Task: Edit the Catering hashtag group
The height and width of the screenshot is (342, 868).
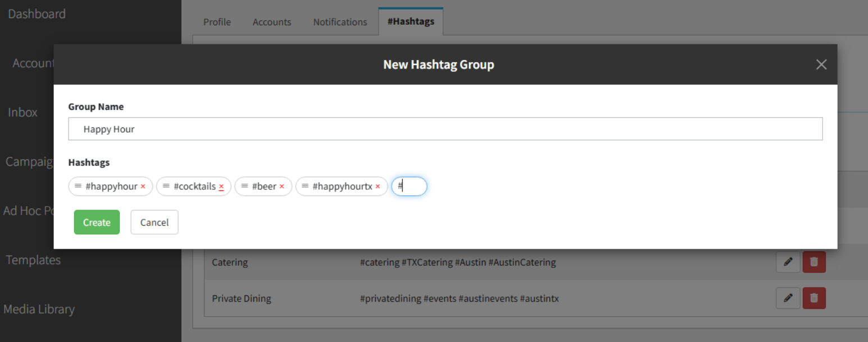Action: click(x=788, y=262)
